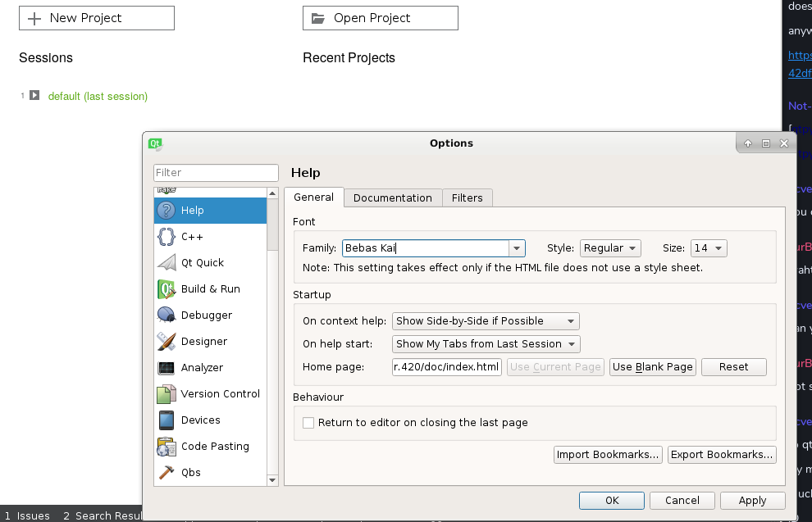Image resolution: width=812 pixels, height=522 pixels.
Task: Select the Help category icon
Action: (x=166, y=211)
